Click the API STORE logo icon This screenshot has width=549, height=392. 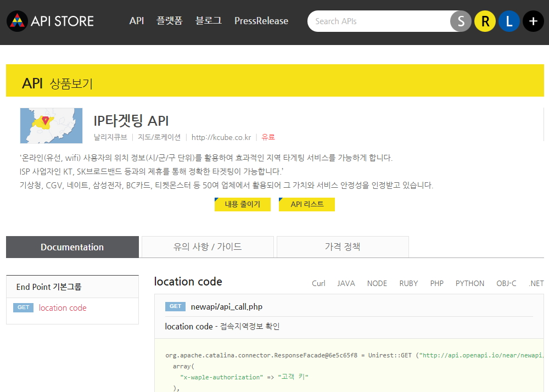[18, 21]
